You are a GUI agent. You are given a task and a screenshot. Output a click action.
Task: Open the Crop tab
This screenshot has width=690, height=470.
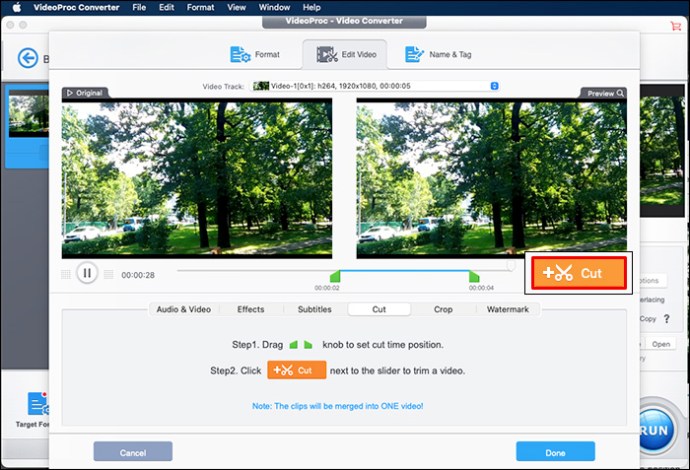click(x=442, y=310)
